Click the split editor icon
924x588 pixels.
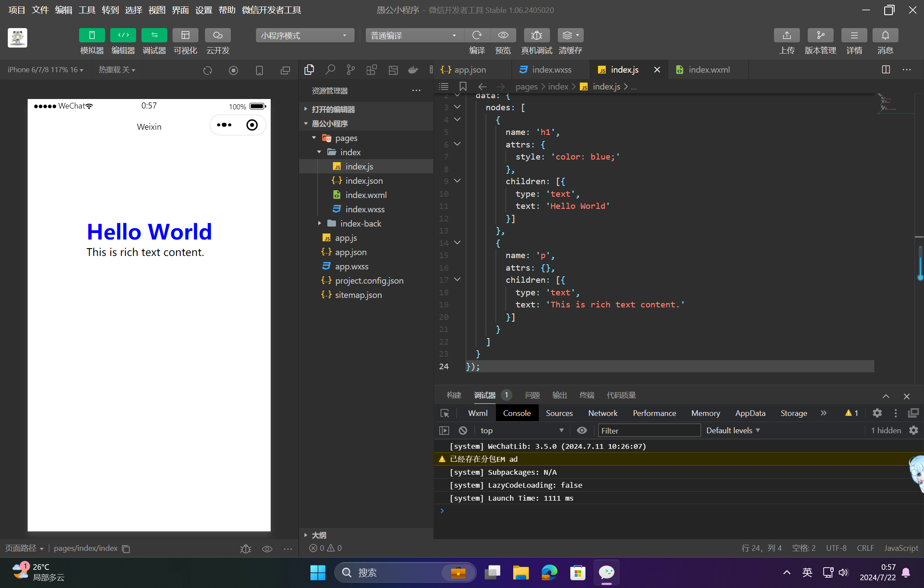click(886, 70)
